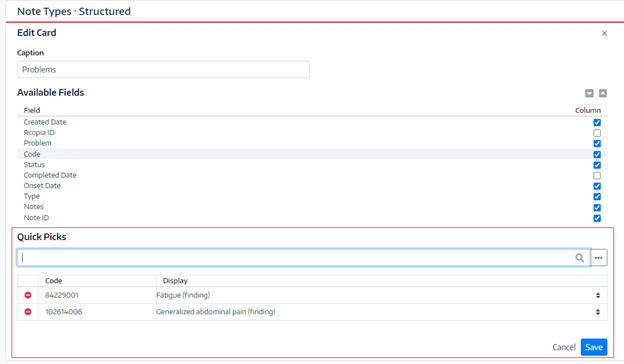Click the Display column header
This screenshot has width=624, height=364.
point(175,281)
